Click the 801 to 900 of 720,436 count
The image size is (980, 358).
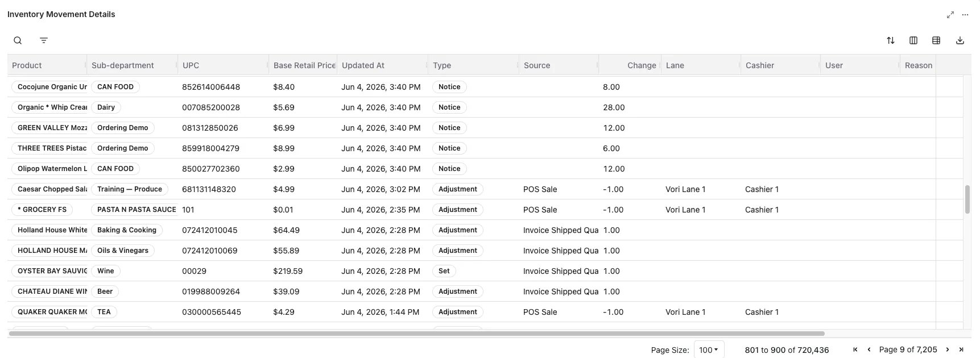(x=787, y=350)
